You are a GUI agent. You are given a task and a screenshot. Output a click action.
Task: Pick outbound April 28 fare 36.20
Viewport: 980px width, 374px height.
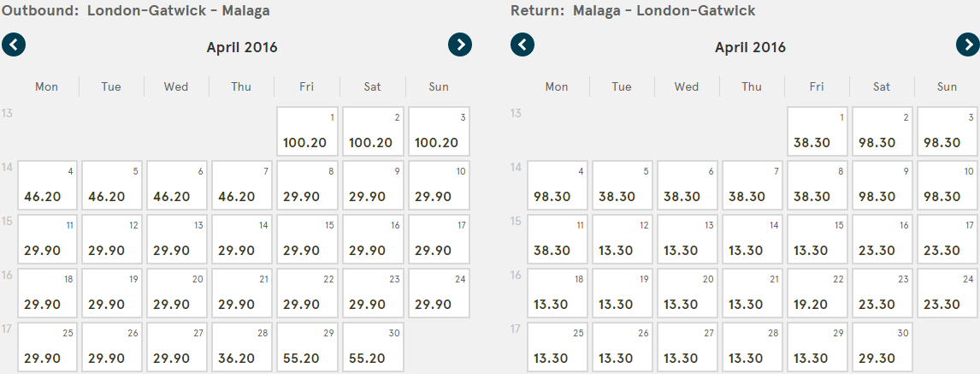[242, 347]
